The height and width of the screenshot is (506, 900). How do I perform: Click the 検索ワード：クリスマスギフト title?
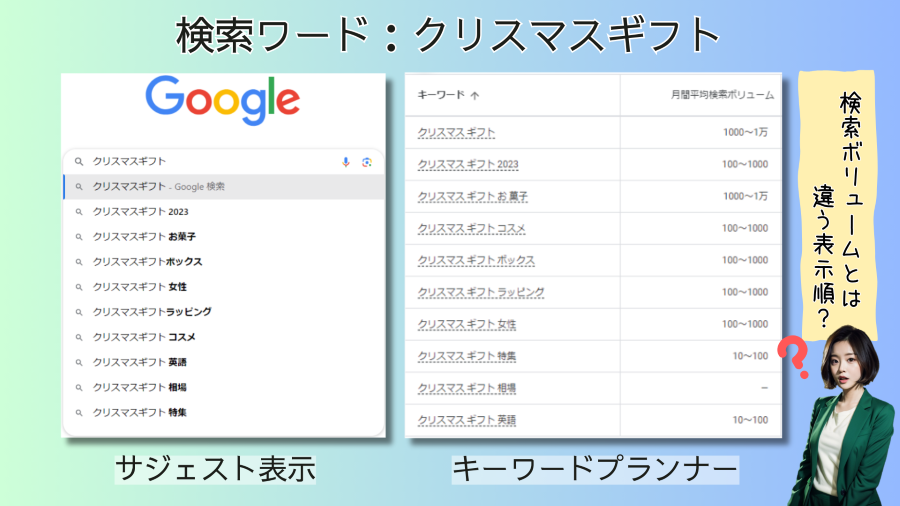pyautogui.click(x=448, y=36)
